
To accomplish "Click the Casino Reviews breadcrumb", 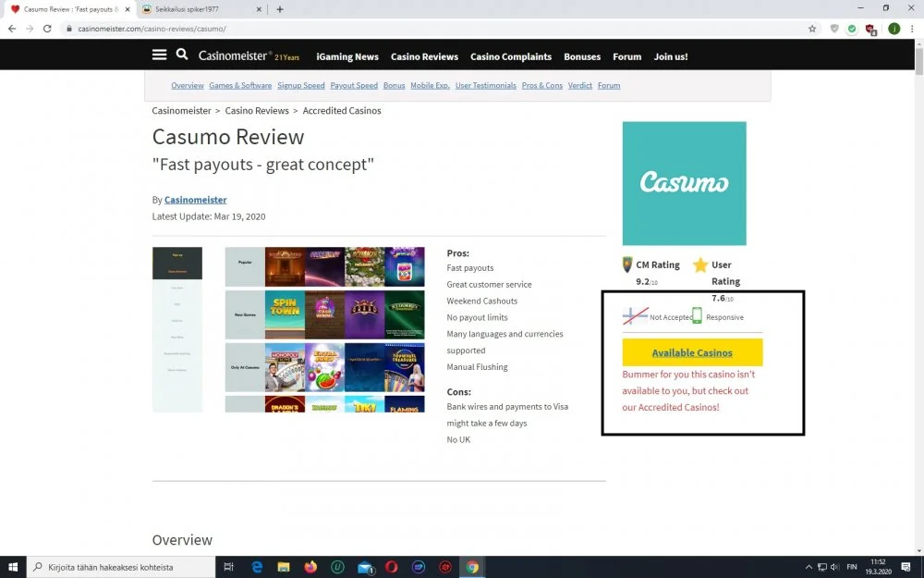I will coord(257,110).
